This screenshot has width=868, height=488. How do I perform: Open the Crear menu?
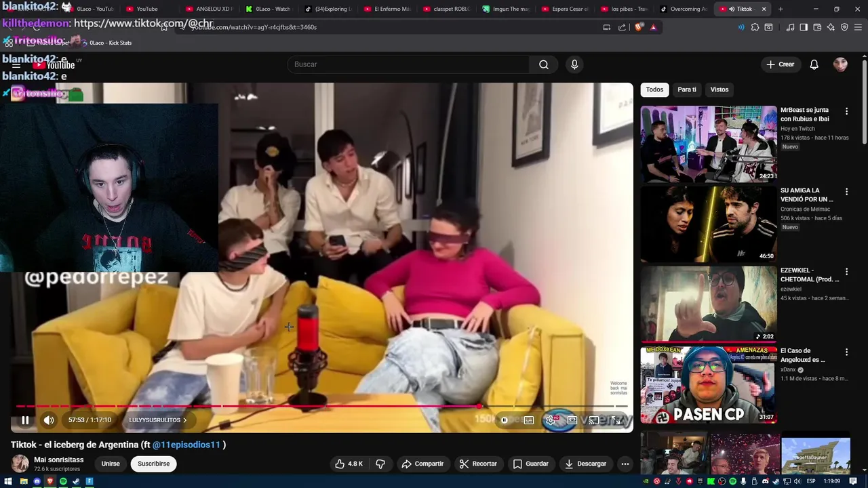(781, 64)
